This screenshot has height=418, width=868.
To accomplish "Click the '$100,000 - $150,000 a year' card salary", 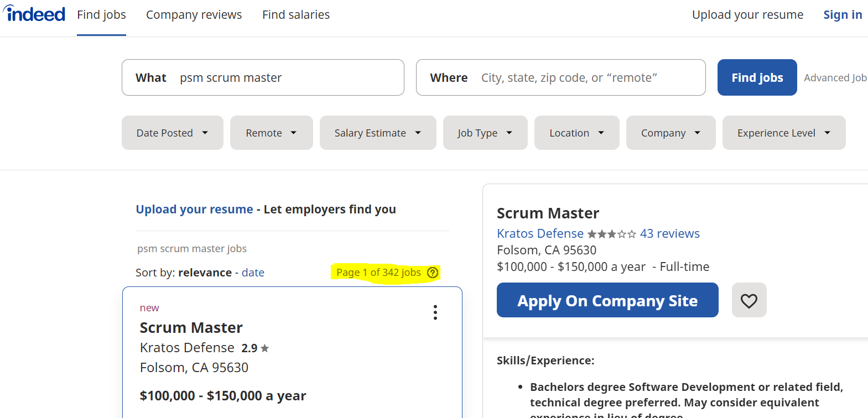I will tap(223, 396).
